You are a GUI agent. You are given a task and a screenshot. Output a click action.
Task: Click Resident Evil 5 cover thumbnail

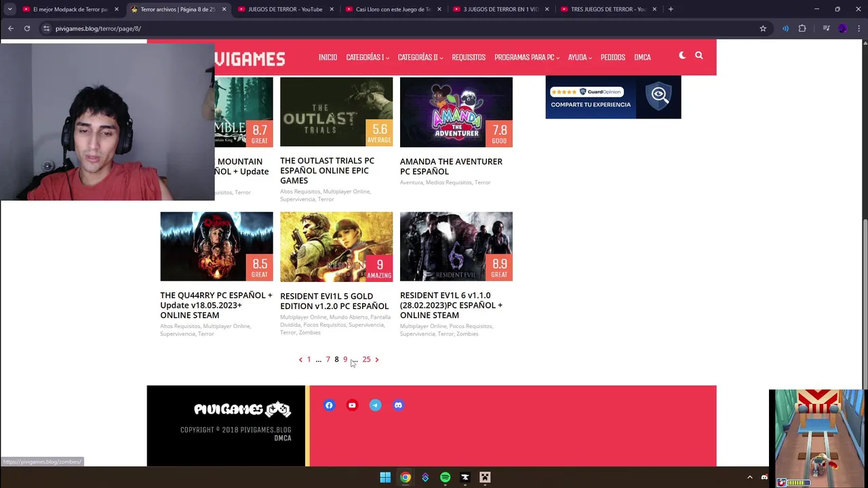point(336,246)
